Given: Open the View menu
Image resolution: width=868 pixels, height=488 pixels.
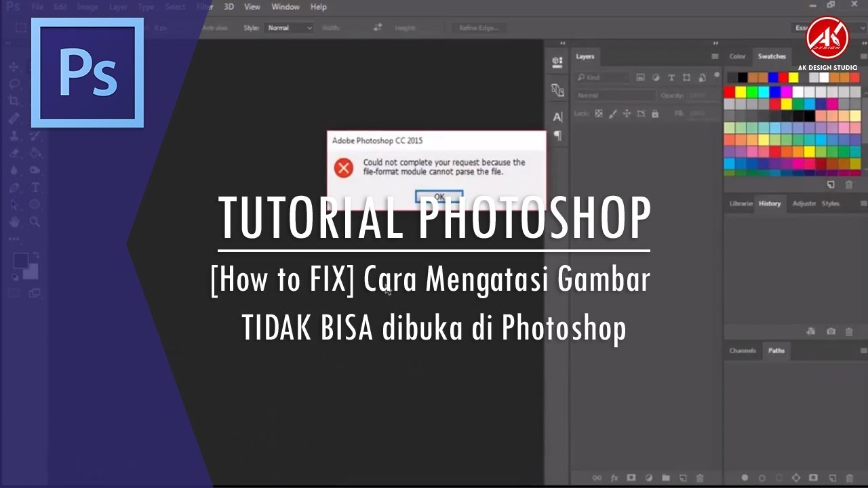Looking at the screenshot, I should click(252, 7).
